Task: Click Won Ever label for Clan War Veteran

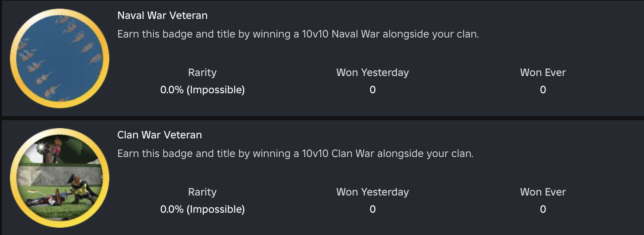Action: click(543, 192)
